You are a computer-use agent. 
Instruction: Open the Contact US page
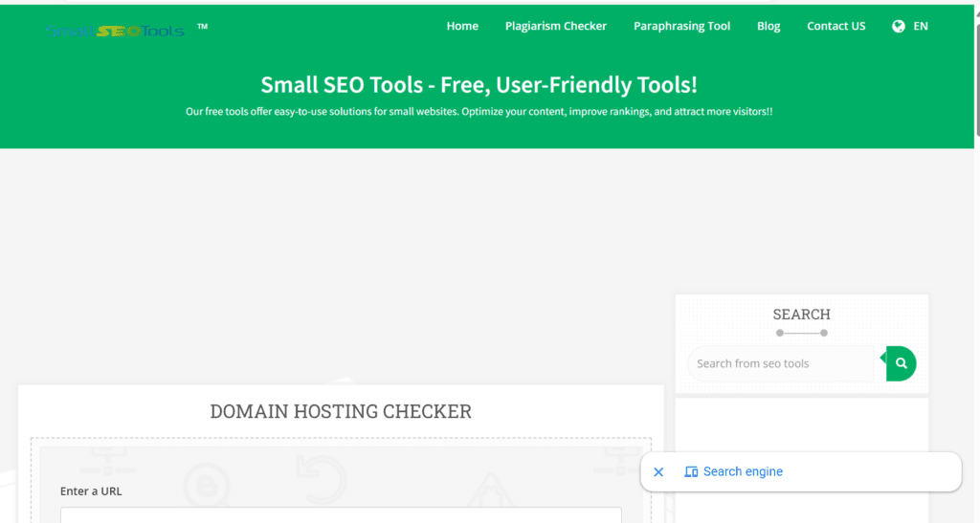point(836,26)
